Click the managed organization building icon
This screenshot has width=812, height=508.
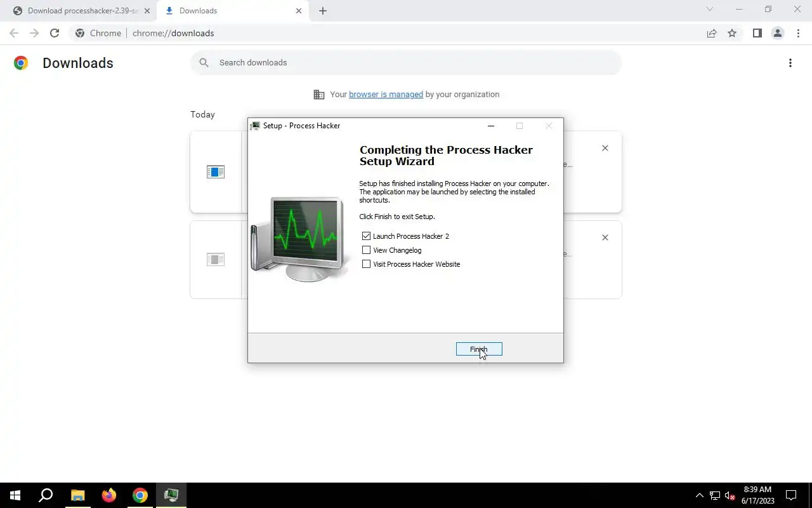(319, 95)
